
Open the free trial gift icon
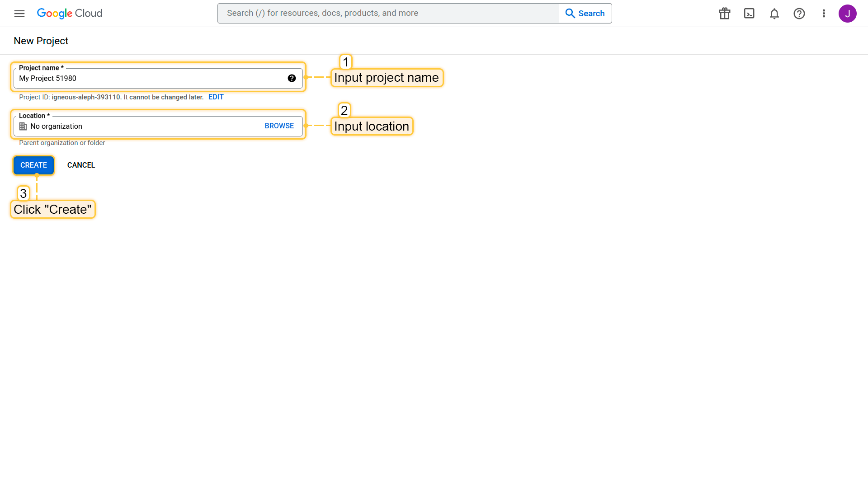coord(725,14)
